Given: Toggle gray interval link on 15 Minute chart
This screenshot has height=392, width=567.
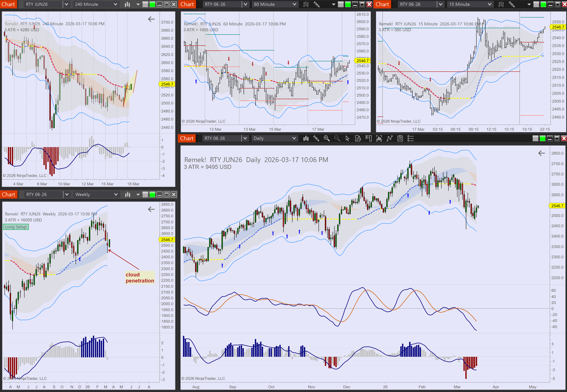Looking at the screenshot, I should tap(536, 4).
